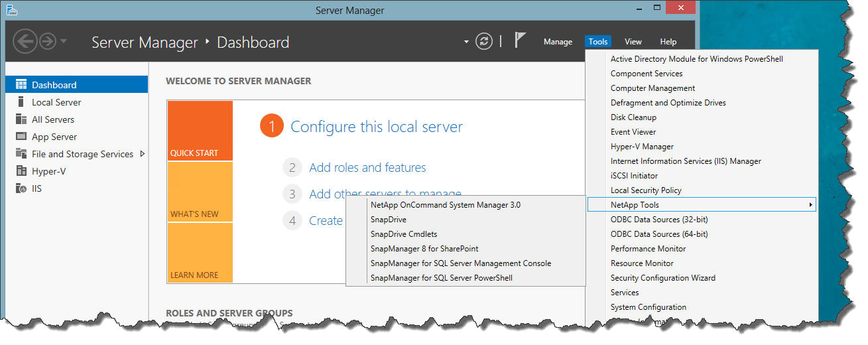Select the Quick Start orange tile
The image size is (868, 345).
tap(200, 131)
